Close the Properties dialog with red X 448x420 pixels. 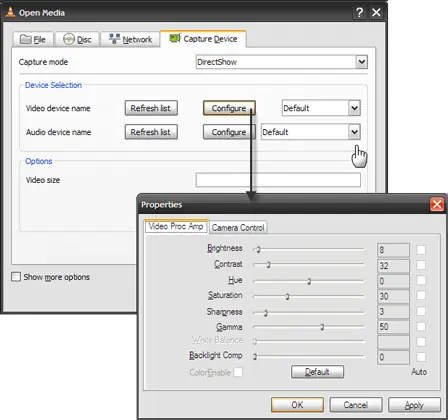(x=437, y=205)
